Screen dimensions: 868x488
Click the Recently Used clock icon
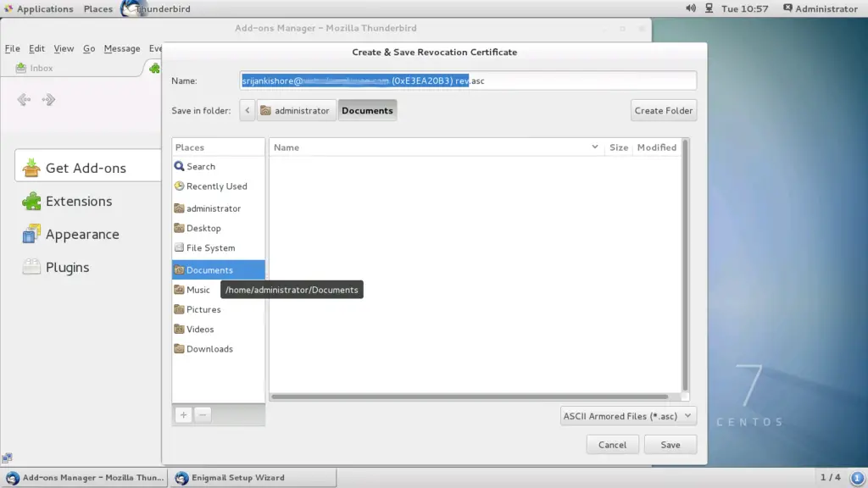[179, 186]
